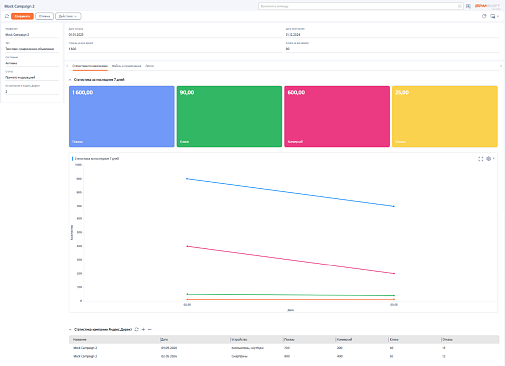This screenshot has height=366, width=505.
Task: Sort the table by Date column header
Action: point(164,340)
